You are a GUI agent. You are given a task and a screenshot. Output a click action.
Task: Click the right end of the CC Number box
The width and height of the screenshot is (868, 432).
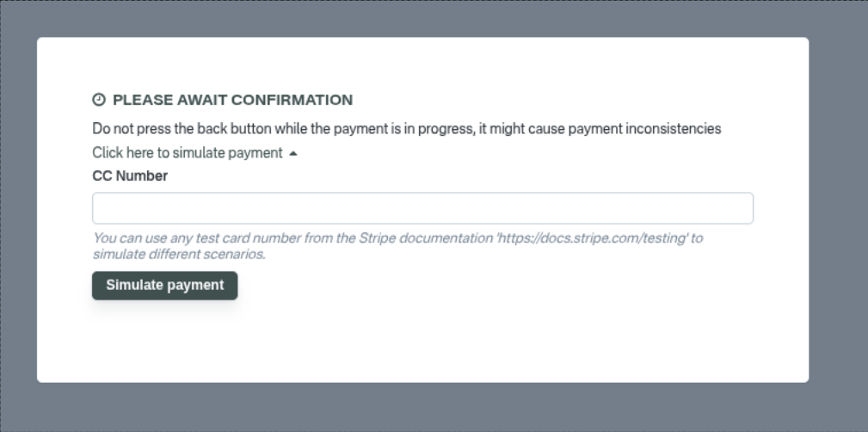740,208
